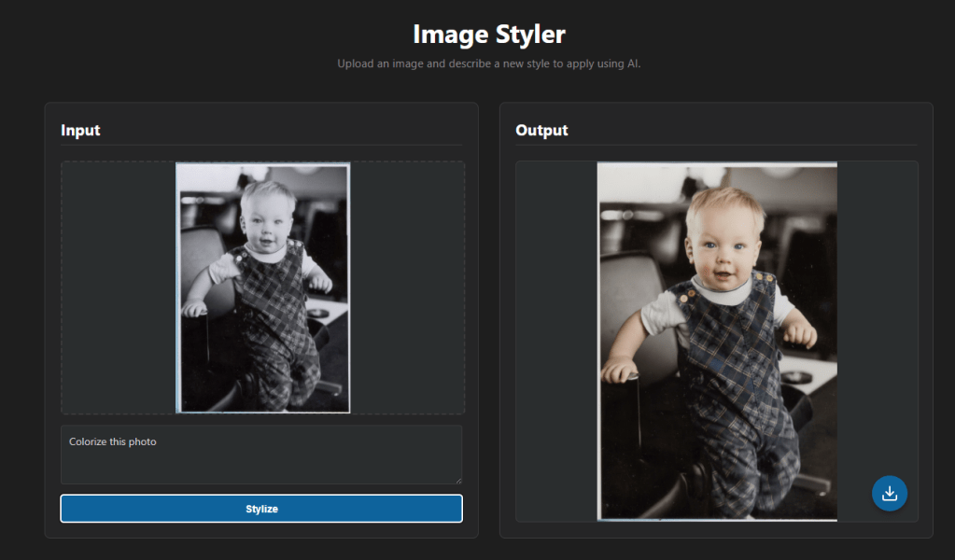Click the "Upload an image and describe" subtitle

[488, 64]
